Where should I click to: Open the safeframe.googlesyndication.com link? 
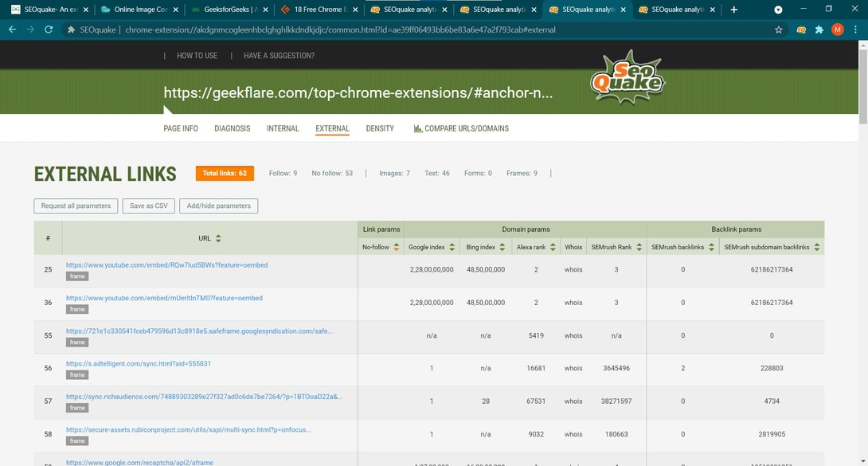pyautogui.click(x=199, y=331)
